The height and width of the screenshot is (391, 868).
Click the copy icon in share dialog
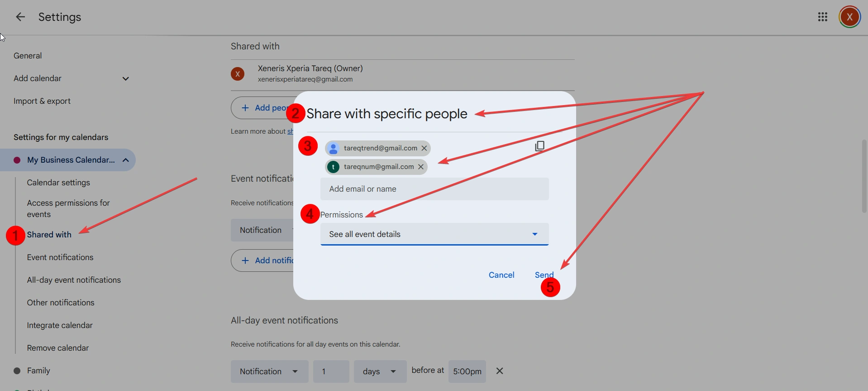(x=539, y=146)
